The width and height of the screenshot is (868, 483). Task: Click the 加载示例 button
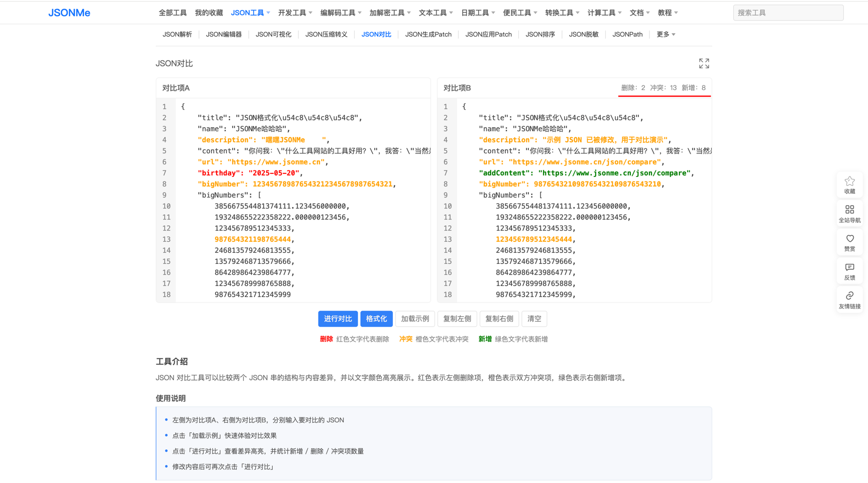click(x=415, y=319)
